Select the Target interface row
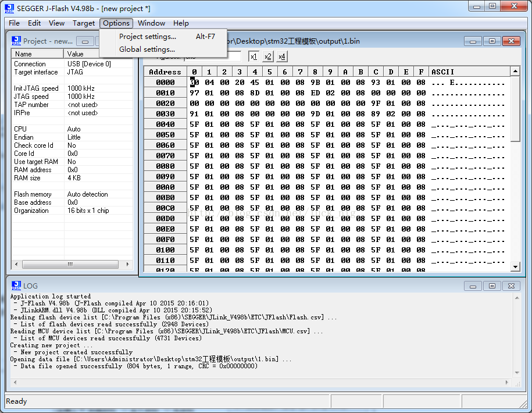This screenshot has height=413, width=532. click(72, 72)
